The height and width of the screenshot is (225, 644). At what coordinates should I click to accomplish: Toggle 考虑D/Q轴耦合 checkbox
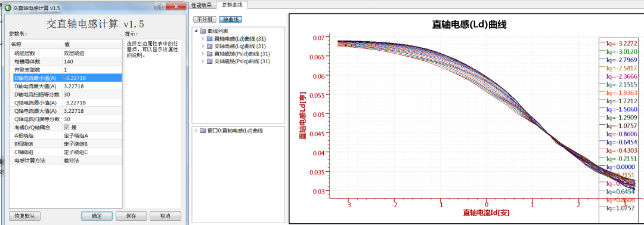[x=67, y=128]
